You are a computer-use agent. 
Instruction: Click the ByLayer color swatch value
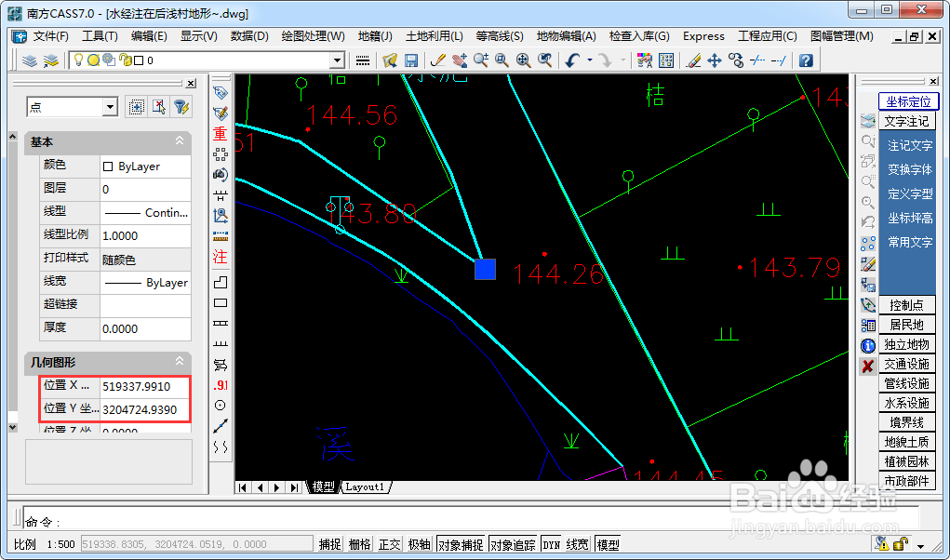click(x=145, y=167)
